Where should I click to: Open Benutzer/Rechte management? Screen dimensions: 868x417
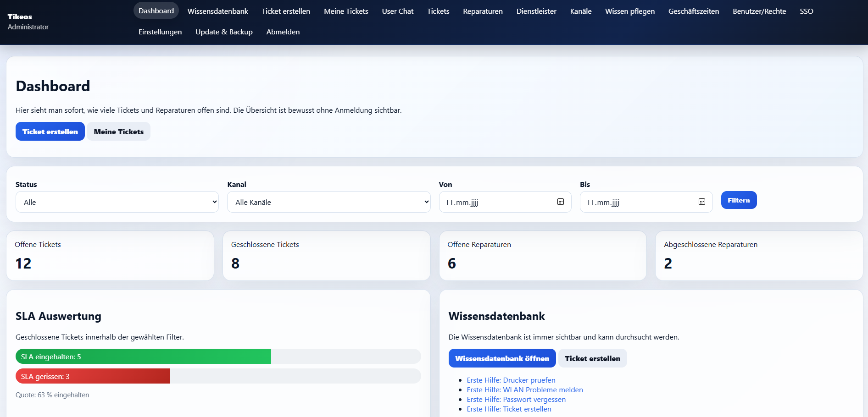759,11
